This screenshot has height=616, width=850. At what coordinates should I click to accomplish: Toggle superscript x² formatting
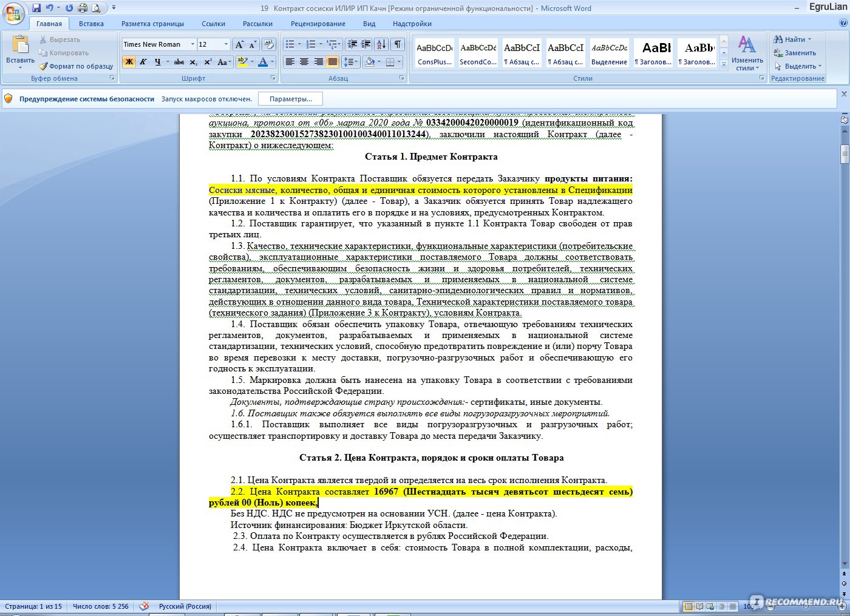(x=208, y=62)
